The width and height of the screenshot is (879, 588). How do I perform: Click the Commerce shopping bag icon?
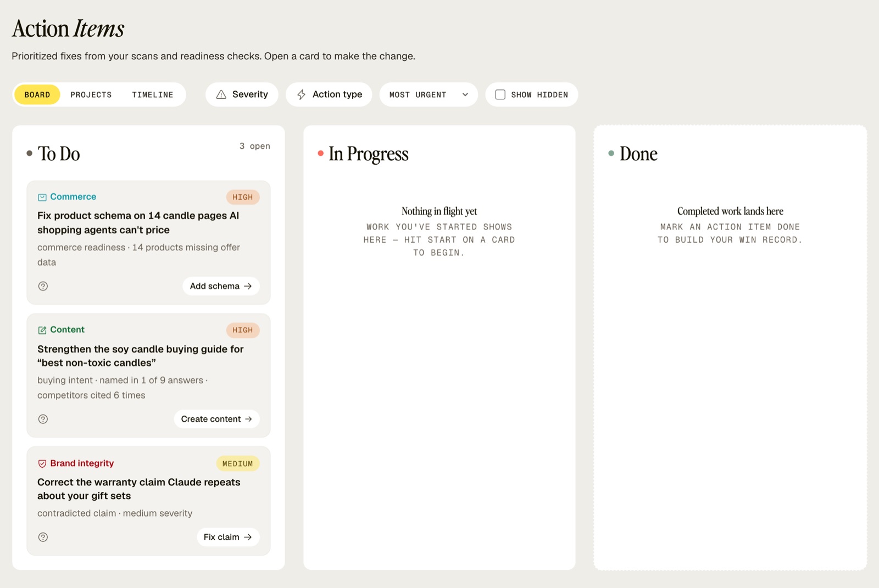(x=42, y=197)
